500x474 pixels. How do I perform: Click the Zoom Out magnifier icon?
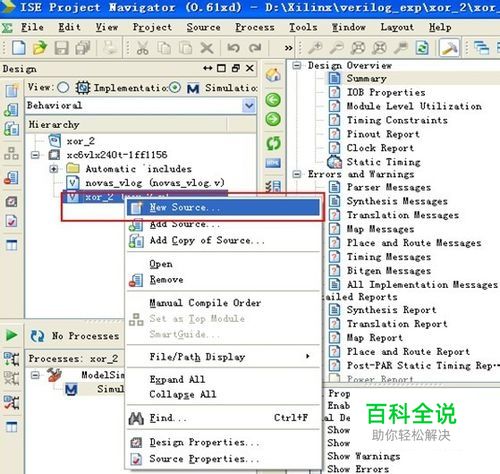tap(336, 48)
